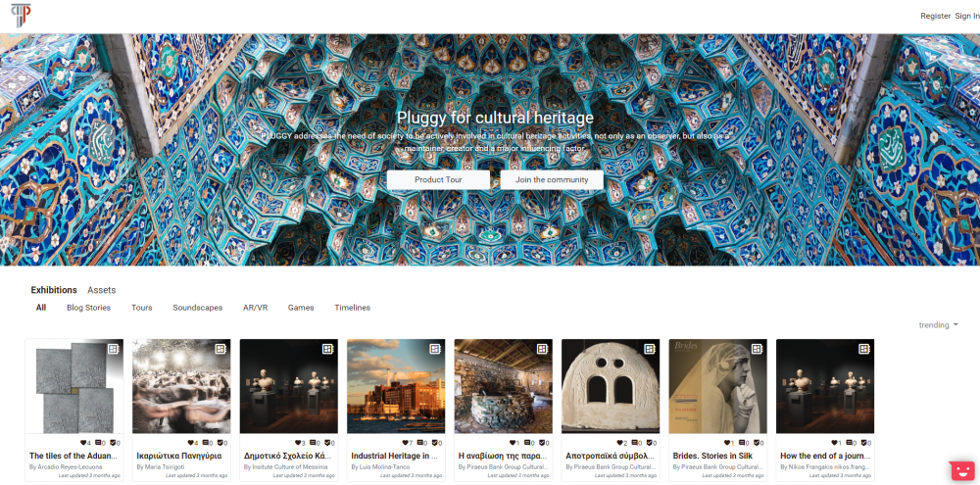Screen dimensions: 980x485
Task: Click heart icon on Δημοτικό Σχολείο card
Action: [298, 443]
